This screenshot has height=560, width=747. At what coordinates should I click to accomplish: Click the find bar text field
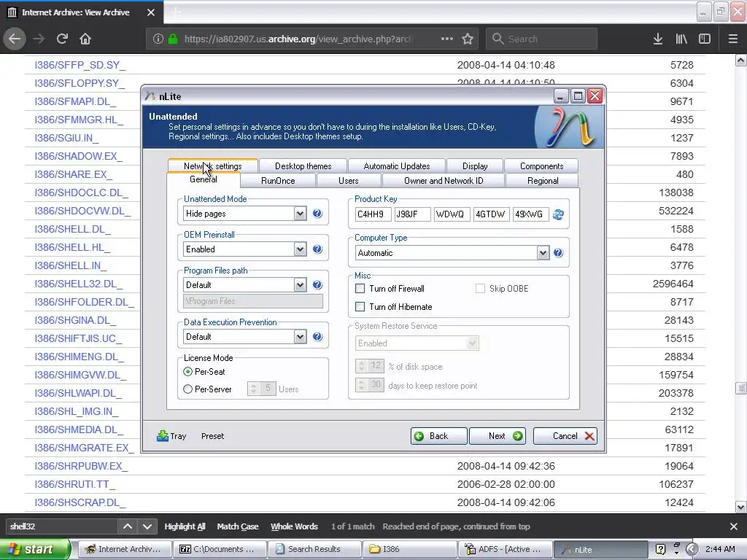61,526
